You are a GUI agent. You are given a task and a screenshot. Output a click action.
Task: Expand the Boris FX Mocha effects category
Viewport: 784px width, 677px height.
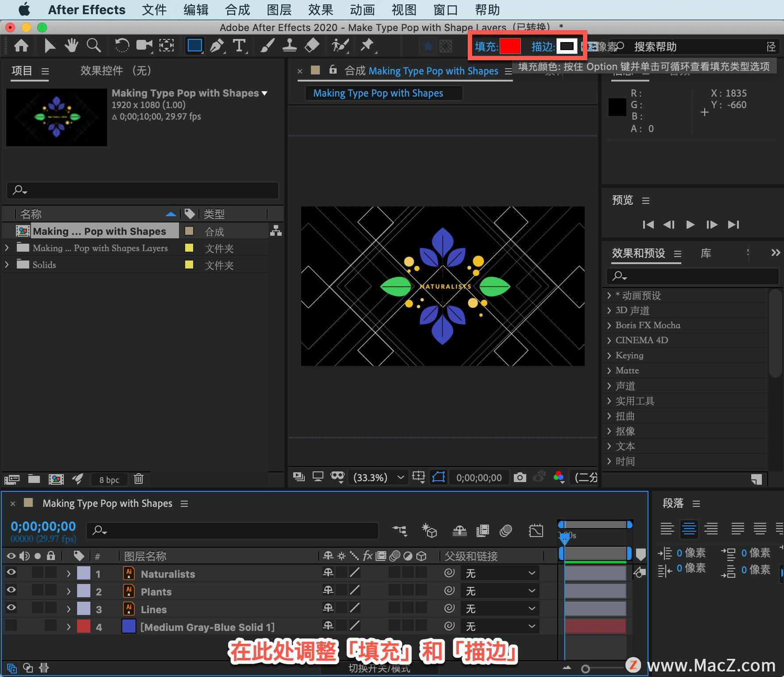609,325
